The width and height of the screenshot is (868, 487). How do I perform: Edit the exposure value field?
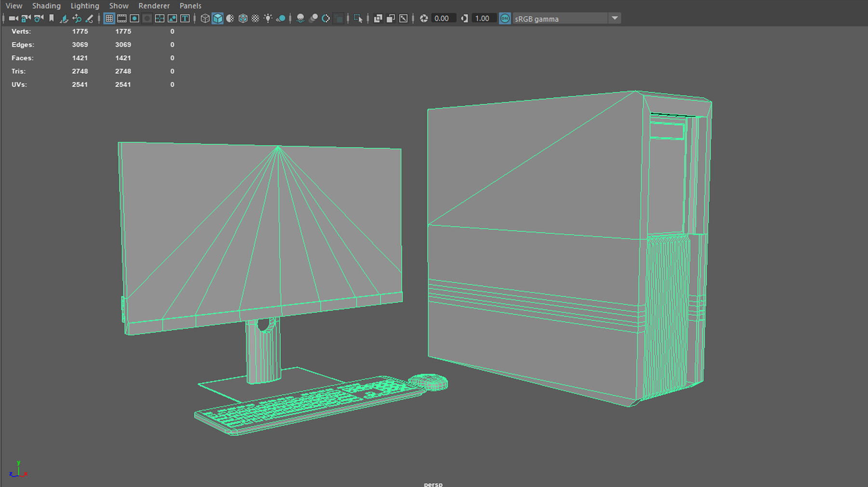point(443,18)
